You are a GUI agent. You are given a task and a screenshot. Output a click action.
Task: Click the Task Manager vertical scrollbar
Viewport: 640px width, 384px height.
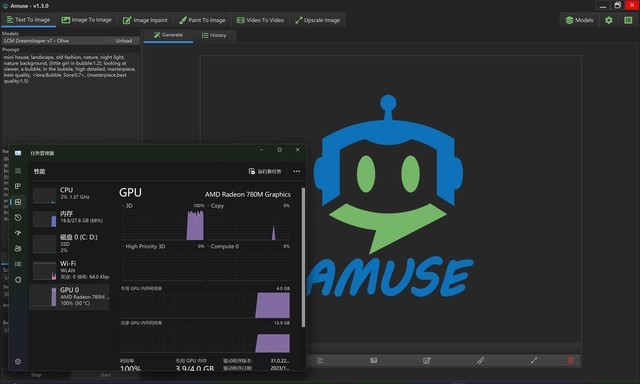[x=303, y=257]
